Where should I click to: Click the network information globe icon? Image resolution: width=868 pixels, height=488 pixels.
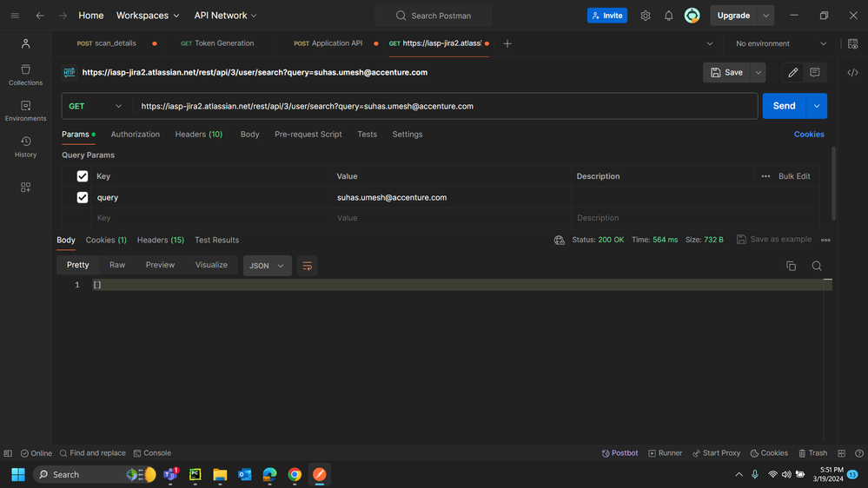point(559,240)
